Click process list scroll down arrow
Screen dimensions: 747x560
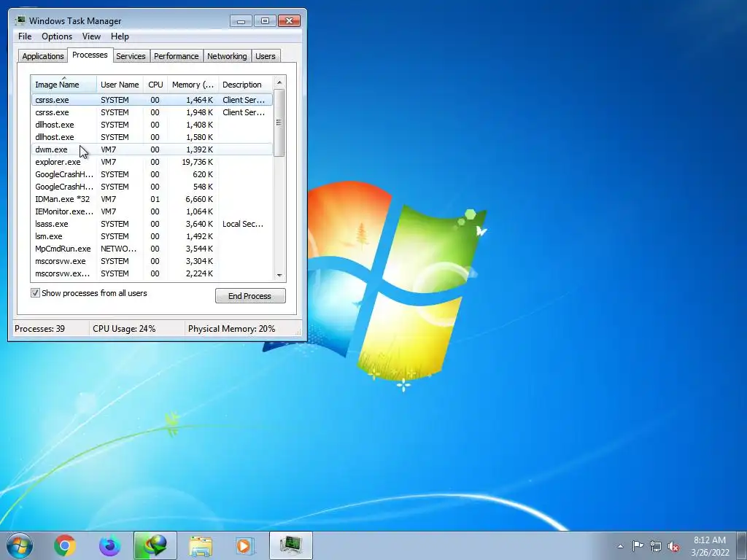tap(279, 275)
